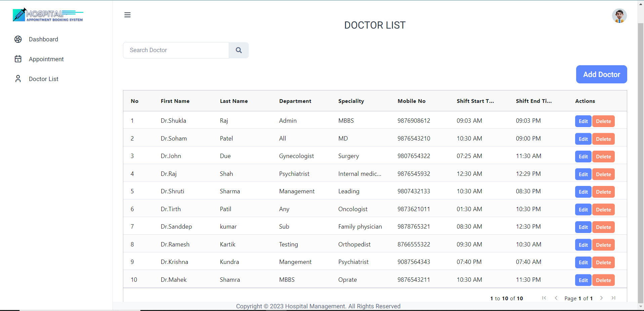Click the hamburger menu icon
This screenshot has width=644, height=311.
(x=127, y=15)
